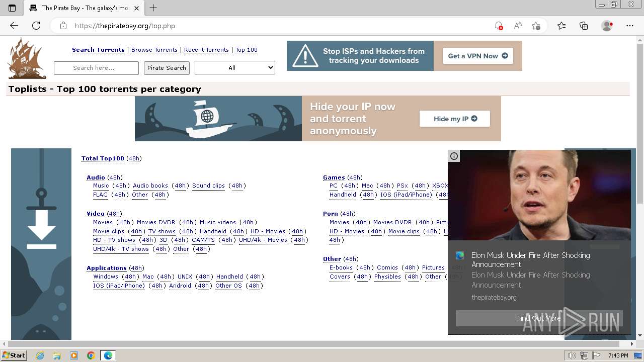Image resolution: width=644 pixels, height=362 pixels.
Task: Open the Collections icon
Action: pyautogui.click(x=584, y=26)
